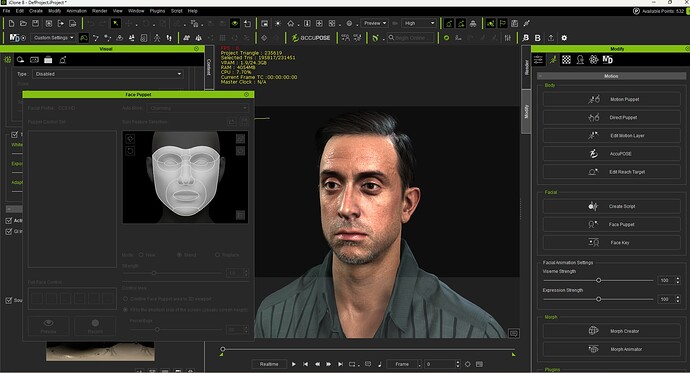
Task: Toggle the green eye visibility toolbar icon
Action: pos(235,23)
